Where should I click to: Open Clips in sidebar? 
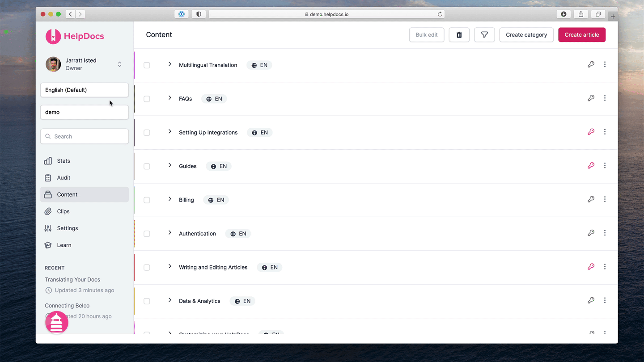(x=85, y=211)
